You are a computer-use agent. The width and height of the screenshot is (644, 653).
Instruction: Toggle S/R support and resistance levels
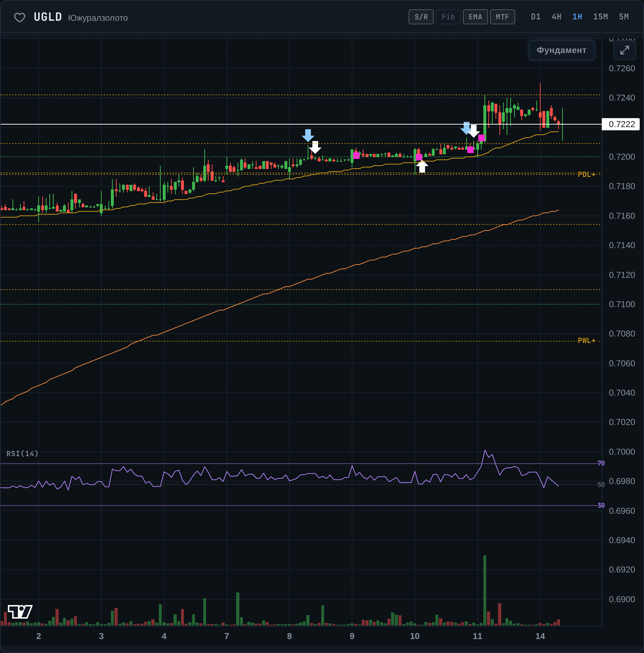click(421, 17)
